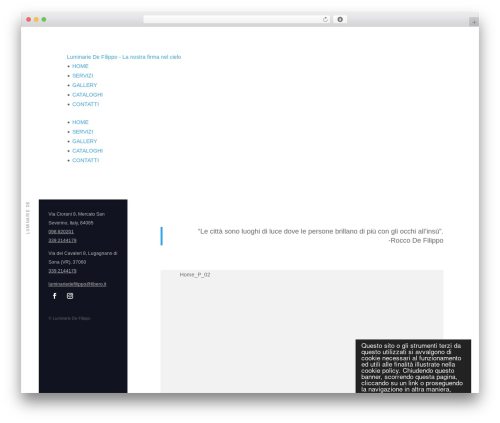
Task: Click the yellow minimize window button
Action: point(36,19)
